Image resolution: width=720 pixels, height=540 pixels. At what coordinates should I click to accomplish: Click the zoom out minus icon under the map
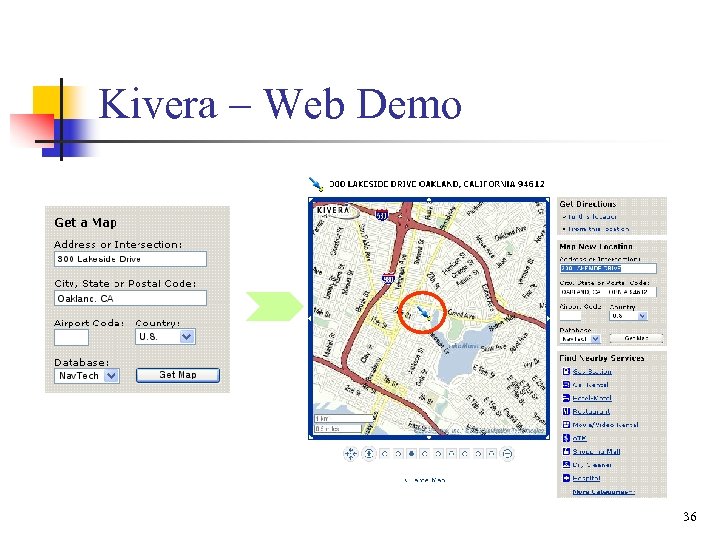(x=507, y=454)
